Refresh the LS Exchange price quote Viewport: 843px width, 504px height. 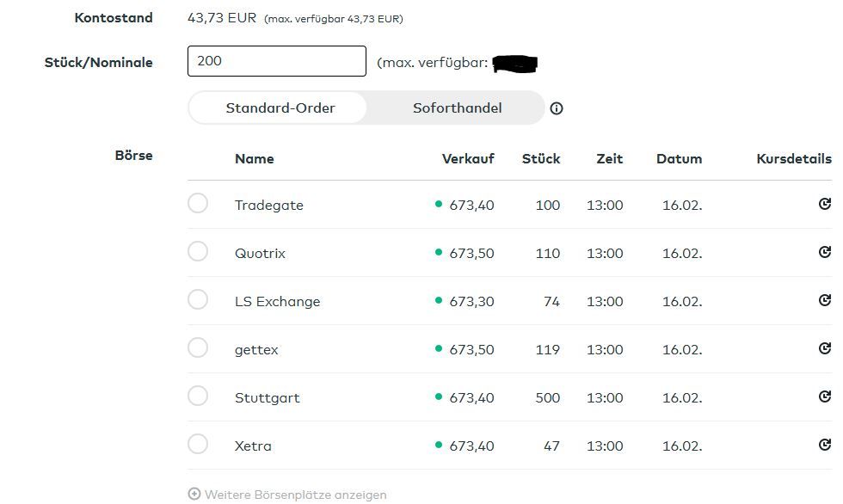(x=824, y=301)
